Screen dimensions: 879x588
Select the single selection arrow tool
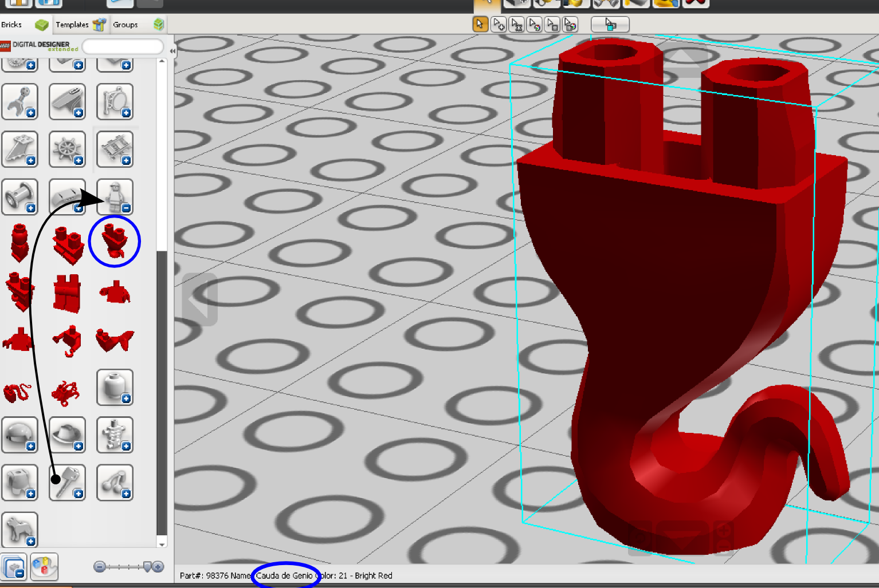point(480,25)
